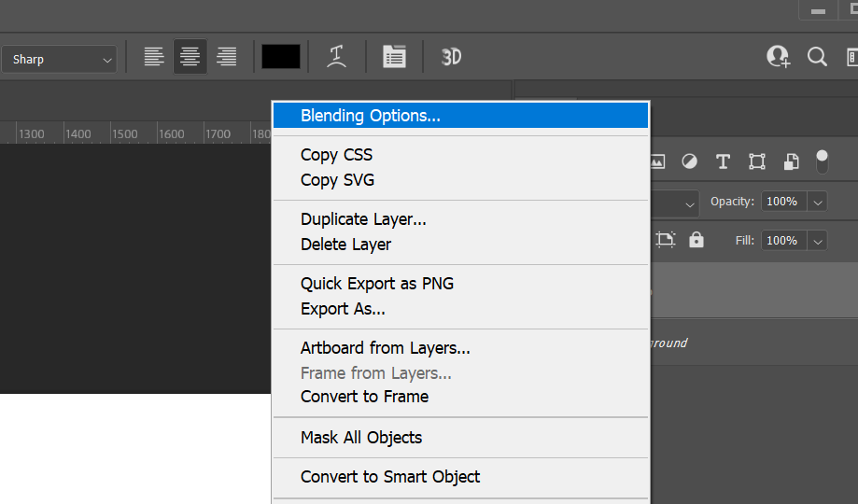The height and width of the screenshot is (504, 858).
Task: Click the Opacity 100% value field
Action: click(782, 202)
